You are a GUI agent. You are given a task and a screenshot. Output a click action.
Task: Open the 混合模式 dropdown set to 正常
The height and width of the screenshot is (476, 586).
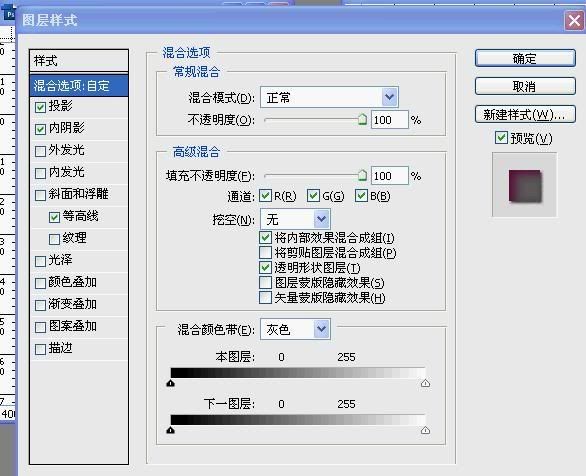[x=329, y=98]
